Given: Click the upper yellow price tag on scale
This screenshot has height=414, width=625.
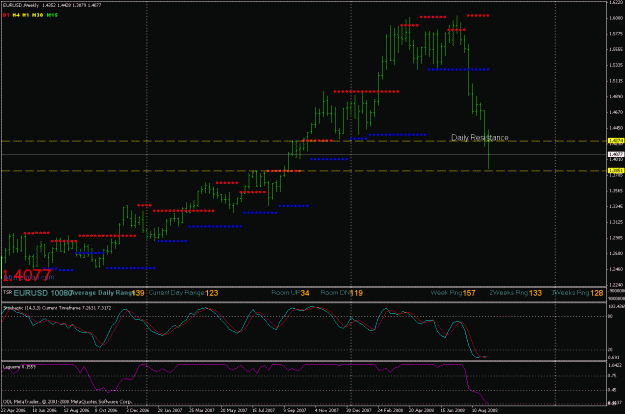Looking at the screenshot, I should coord(616,141).
